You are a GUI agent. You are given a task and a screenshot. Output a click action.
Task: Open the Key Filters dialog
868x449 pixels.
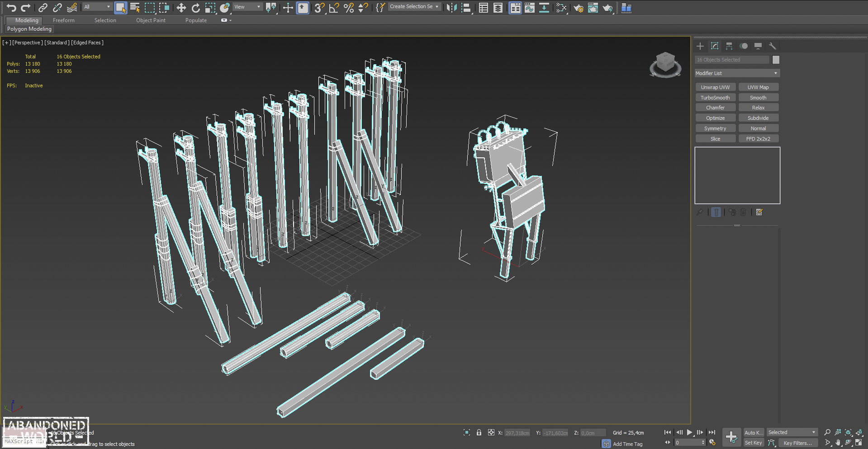coord(798,443)
